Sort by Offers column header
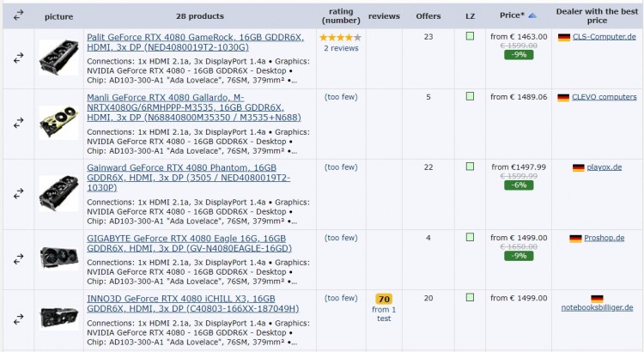 pyautogui.click(x=428, y=15)
